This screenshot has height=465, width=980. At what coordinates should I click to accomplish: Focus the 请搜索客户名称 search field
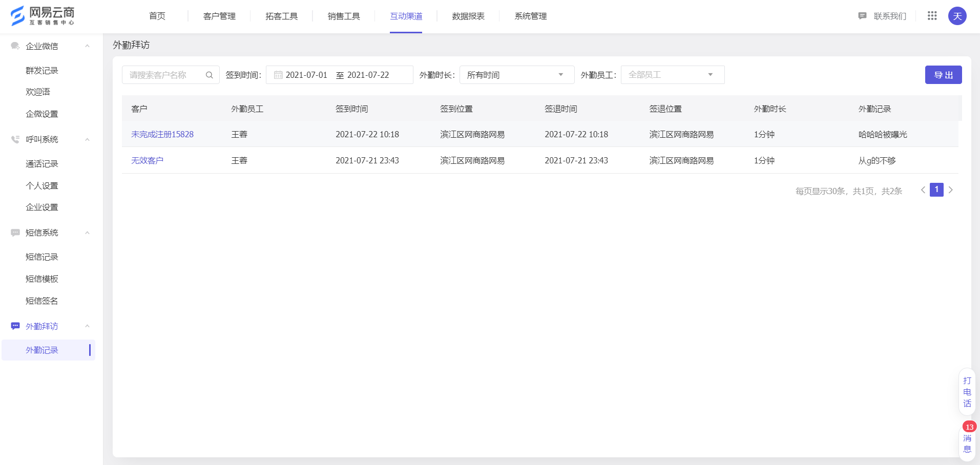coord(171,75)
